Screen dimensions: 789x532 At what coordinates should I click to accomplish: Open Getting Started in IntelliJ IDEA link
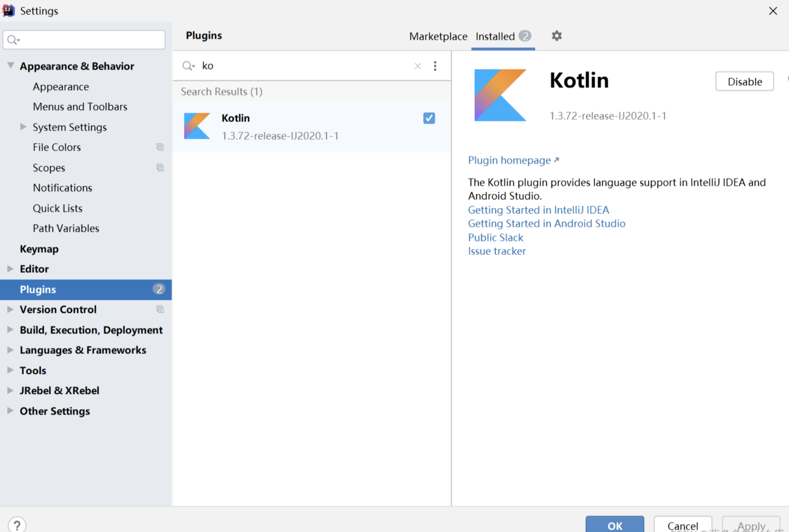click(x=538, y=210)
